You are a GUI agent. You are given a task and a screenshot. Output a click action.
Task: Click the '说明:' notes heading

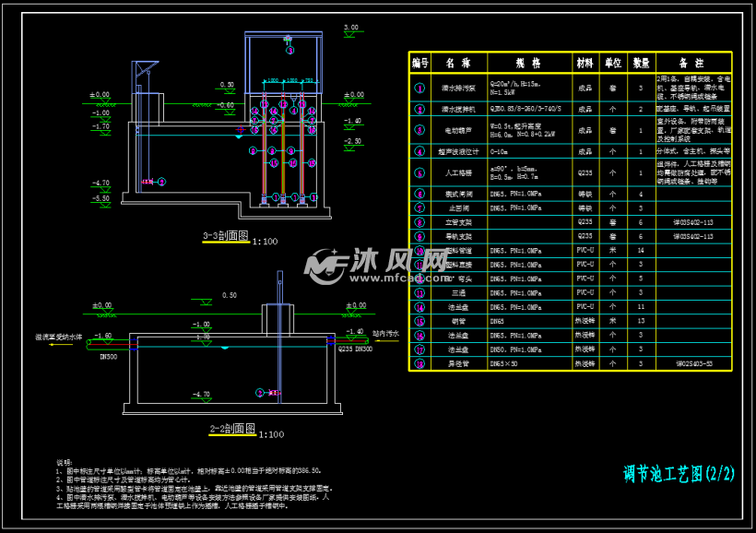[65, 462]
